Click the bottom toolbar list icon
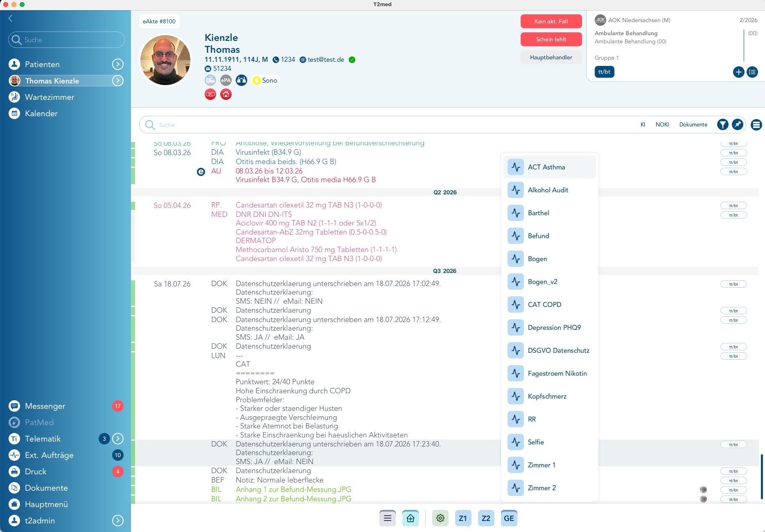765x532 pixels. pyautogui.click(x=388, y=518)
